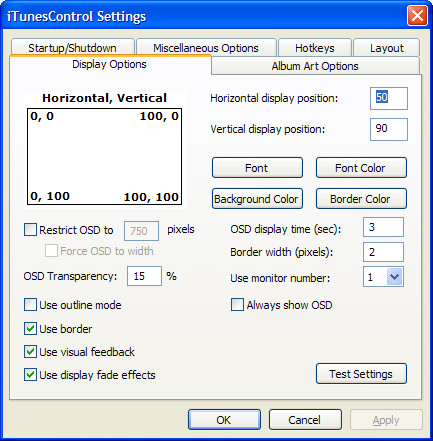Click the position diagram preview box
The image size is (433, 441).
[x=104, y=156]
